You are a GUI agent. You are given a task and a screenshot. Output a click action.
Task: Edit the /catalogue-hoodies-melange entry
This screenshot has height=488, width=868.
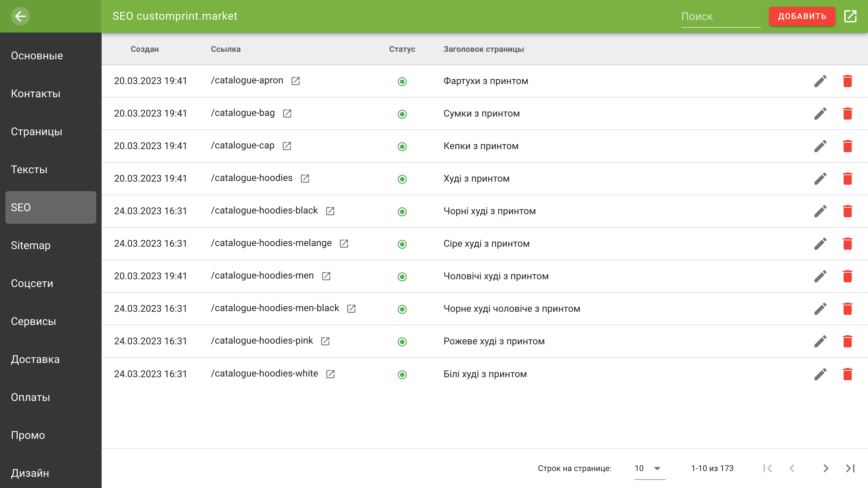[x=821, y=244]
